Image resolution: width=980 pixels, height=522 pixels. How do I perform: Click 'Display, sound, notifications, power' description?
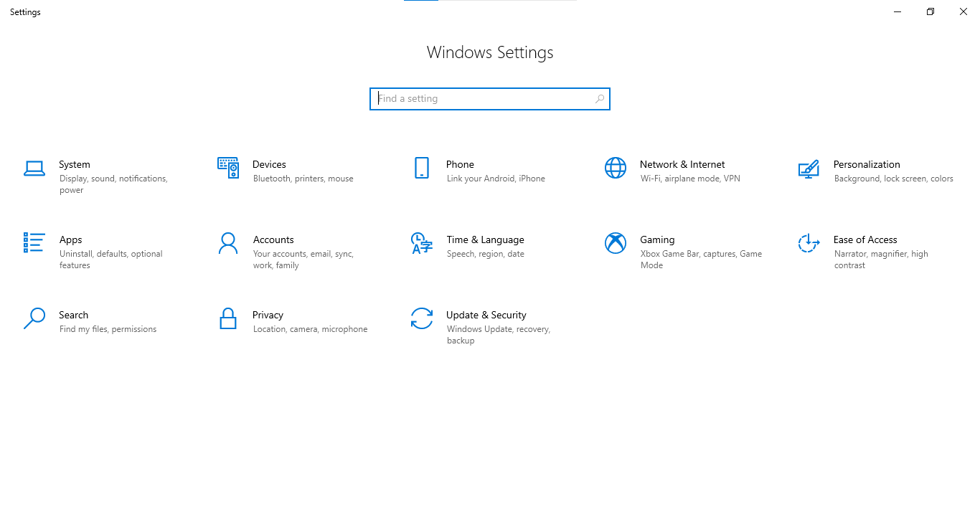pyautogui.click(x=113, y=184)
